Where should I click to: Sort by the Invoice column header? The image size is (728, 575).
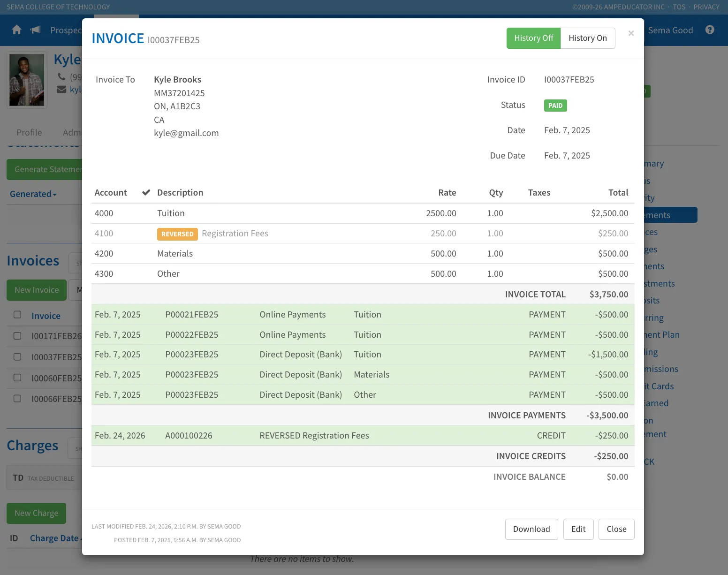46,316
